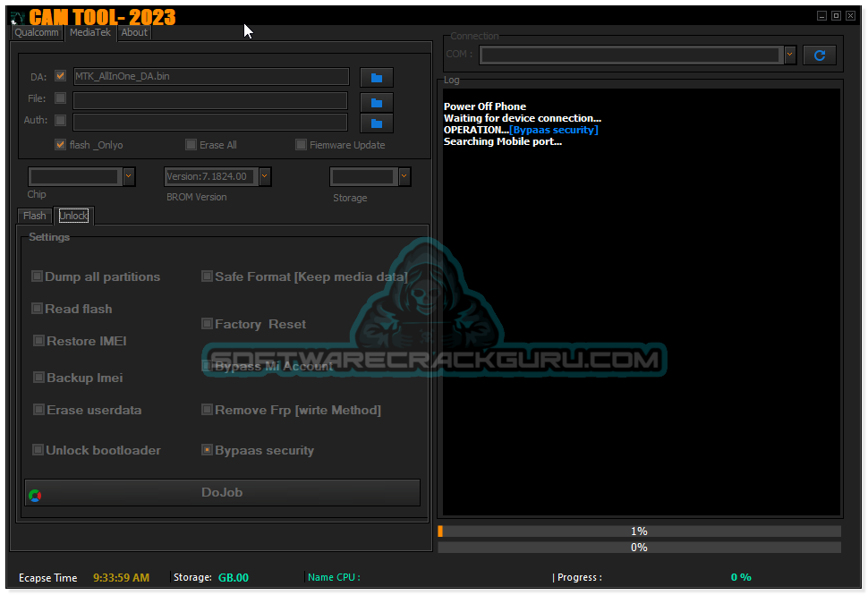The width and height of the screenshot is (868, 595).
Task: Click the Chip combo box field
Action: coord(75,176)
